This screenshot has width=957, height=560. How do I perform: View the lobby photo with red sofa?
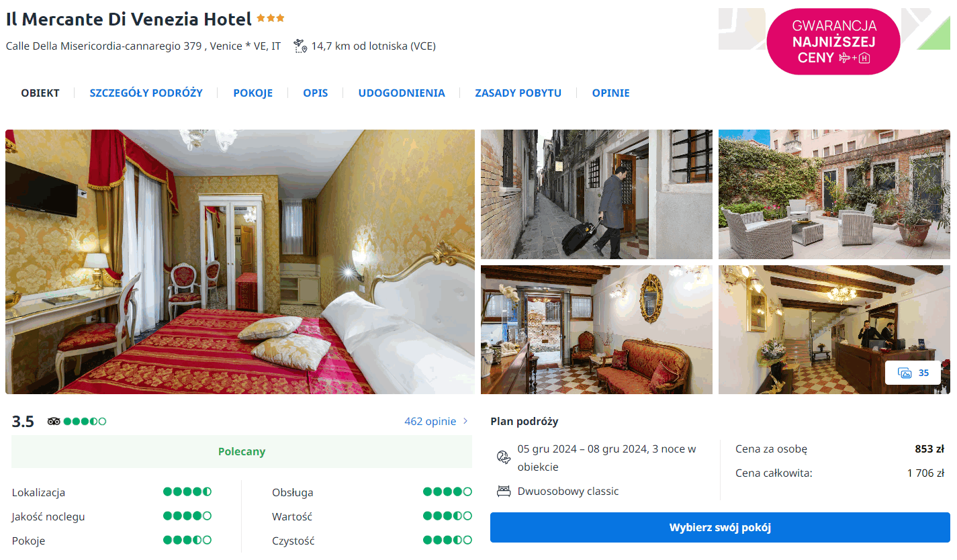click(596, 330)
